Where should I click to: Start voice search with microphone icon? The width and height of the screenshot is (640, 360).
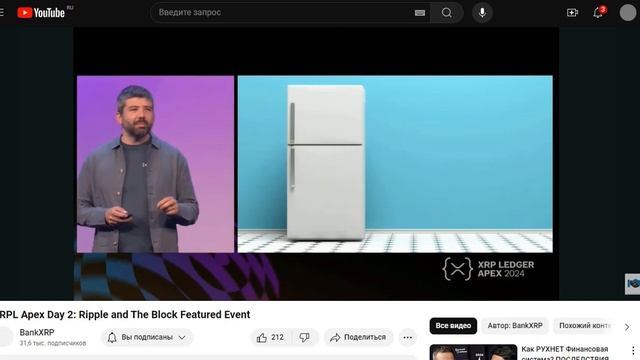coord(482,13)
